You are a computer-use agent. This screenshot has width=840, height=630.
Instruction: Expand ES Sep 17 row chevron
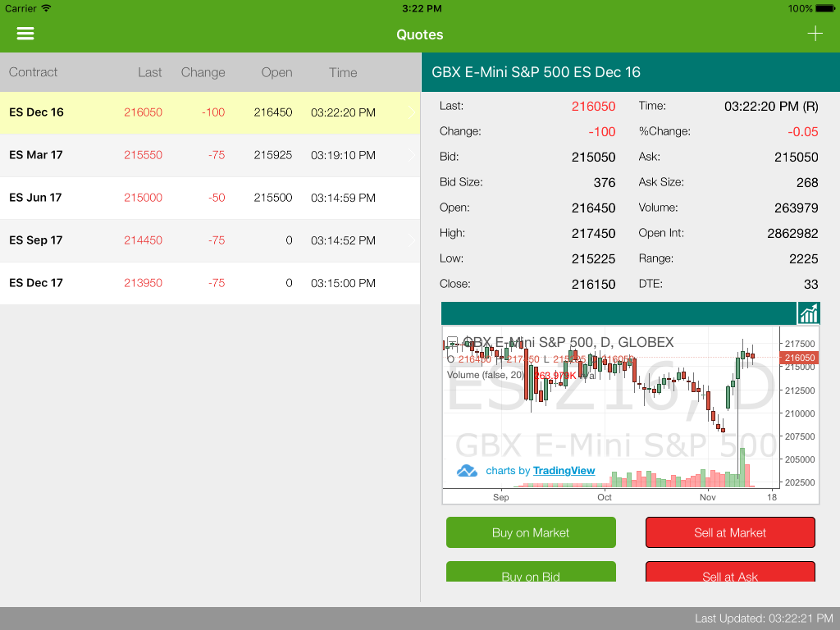pos(412,240)
